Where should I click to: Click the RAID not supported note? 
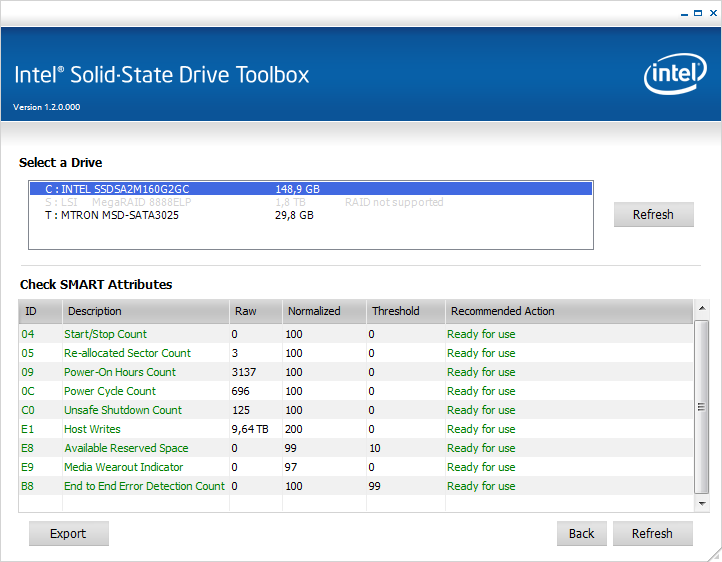click(x=394, y=202)
